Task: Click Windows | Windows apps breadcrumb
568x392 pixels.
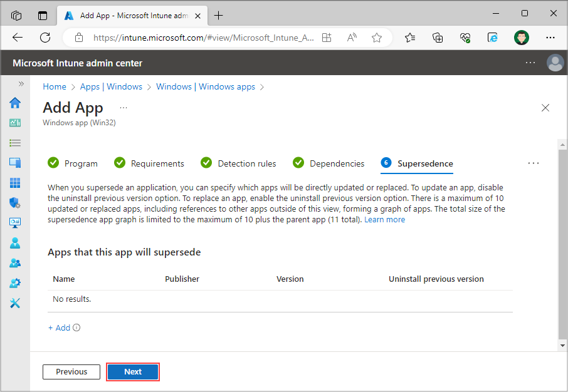Action: click(x=206, y=86)
